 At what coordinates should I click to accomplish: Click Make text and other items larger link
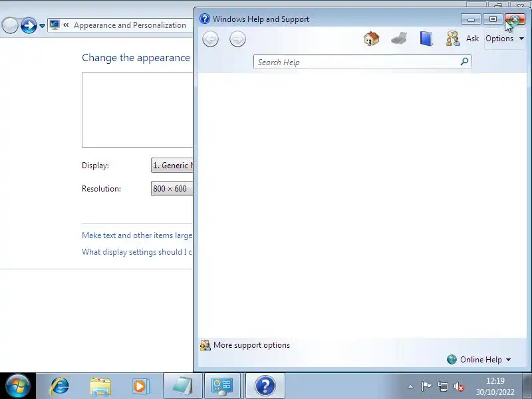(137, 235)
